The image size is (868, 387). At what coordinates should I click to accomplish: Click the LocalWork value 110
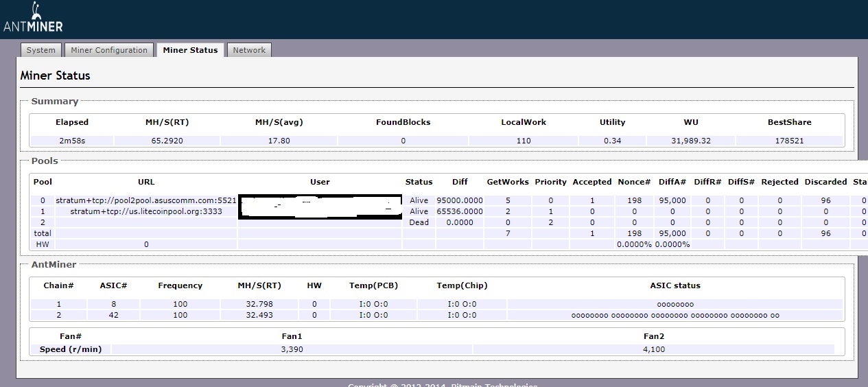524,141
